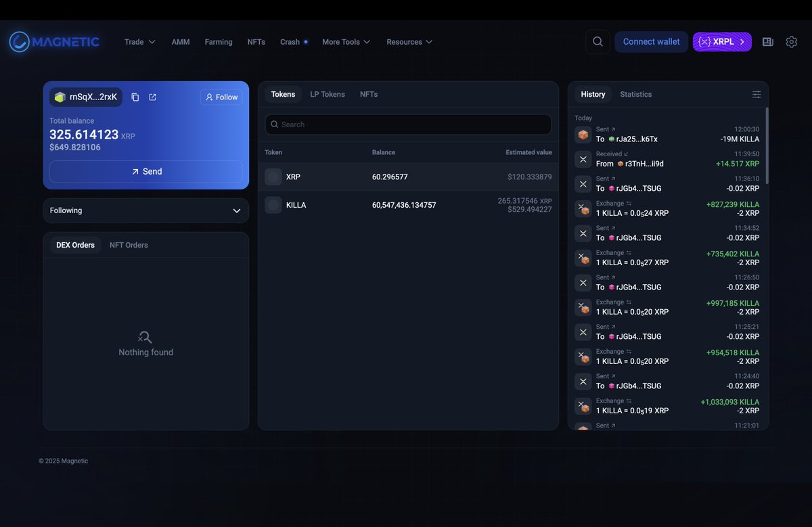Switch to the NFTs tab in tokens panel

(369, 95)
